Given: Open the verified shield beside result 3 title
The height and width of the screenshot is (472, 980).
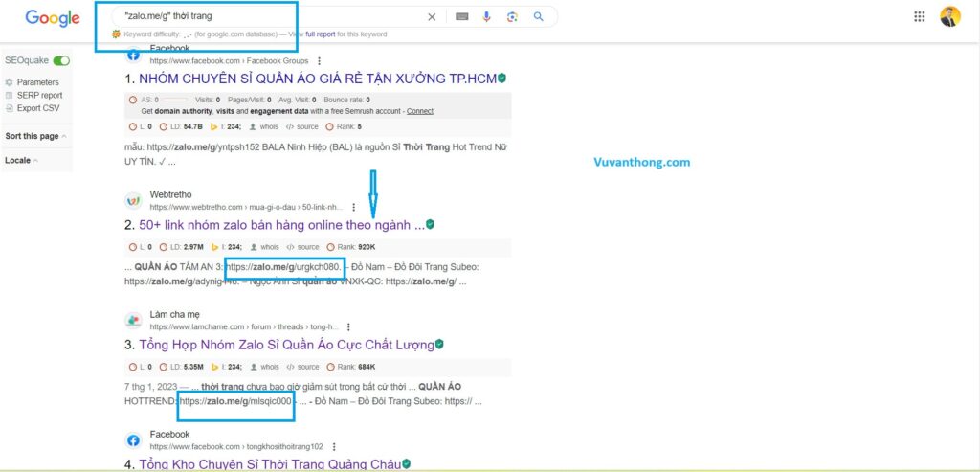Looking at the screenshot, I should [x=439, y=345].
